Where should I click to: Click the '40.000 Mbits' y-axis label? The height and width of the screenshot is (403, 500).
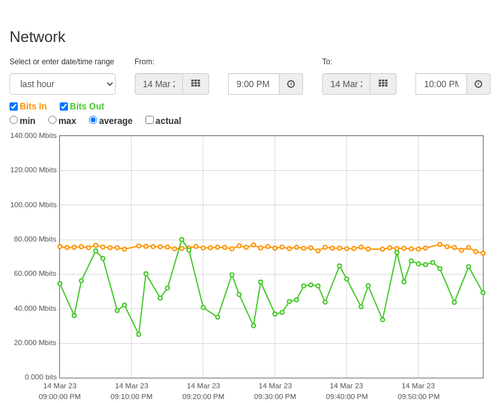coord(35,308)
